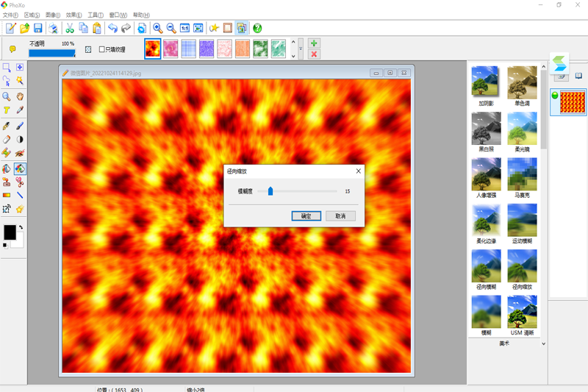Undo the last action with the blue arrow
Viewport: 588px width, 392px height.
(112, 28)
